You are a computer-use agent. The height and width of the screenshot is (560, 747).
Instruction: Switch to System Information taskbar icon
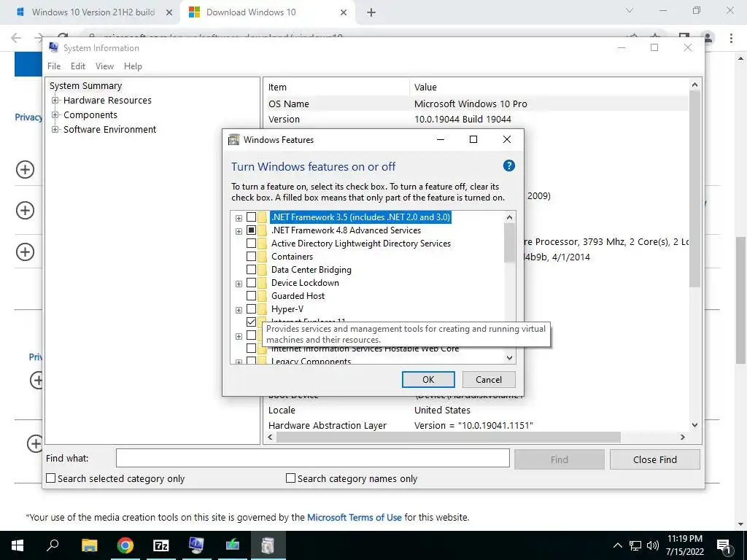click(196, 545)
